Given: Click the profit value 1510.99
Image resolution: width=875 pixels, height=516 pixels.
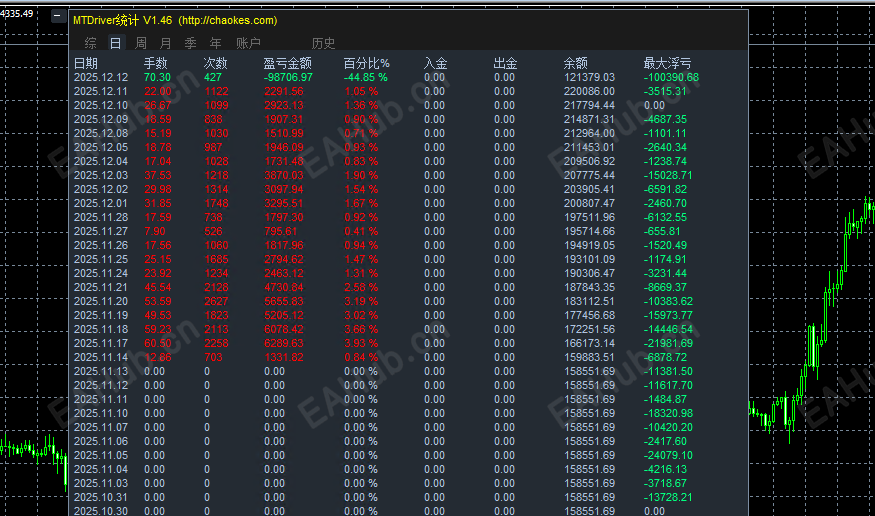Looking at the screenshot, I should (x=284, y=133).
